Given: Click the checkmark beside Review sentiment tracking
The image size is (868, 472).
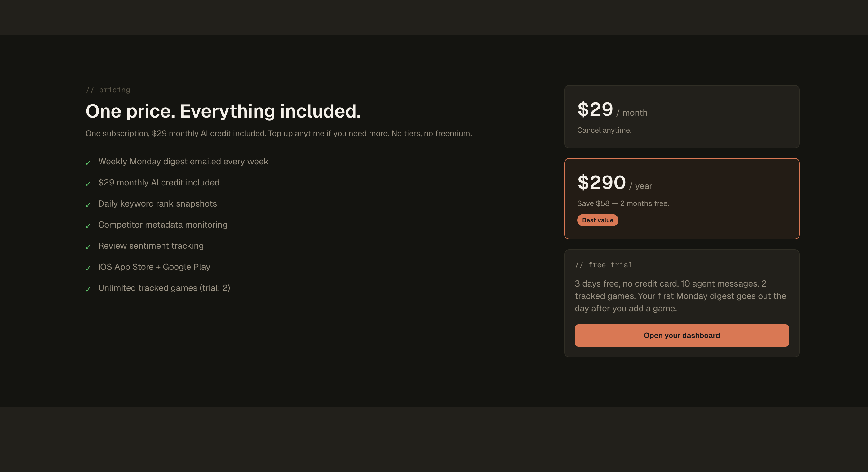Looking at the screenshot, I should tap(88, 247).
